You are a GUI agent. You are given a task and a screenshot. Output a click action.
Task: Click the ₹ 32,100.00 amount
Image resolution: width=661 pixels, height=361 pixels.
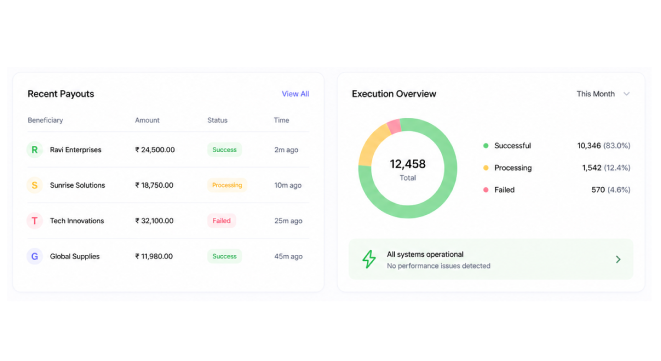(x=154, y=221)
